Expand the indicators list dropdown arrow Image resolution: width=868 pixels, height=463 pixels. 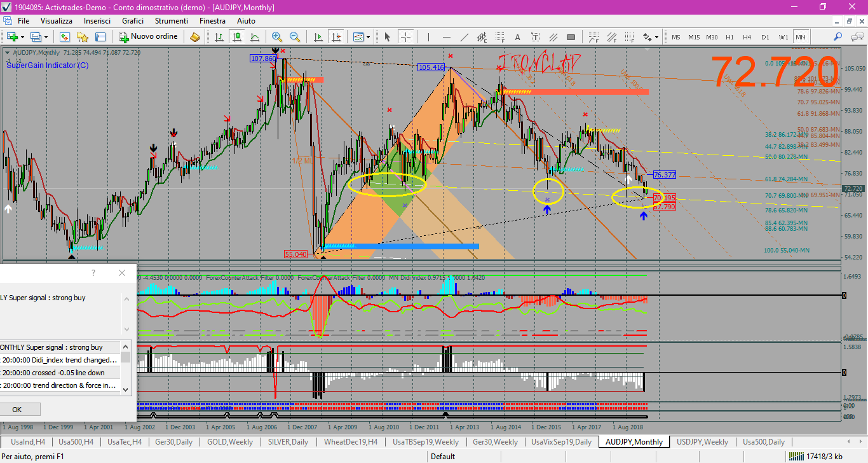(x=369, y=37)
